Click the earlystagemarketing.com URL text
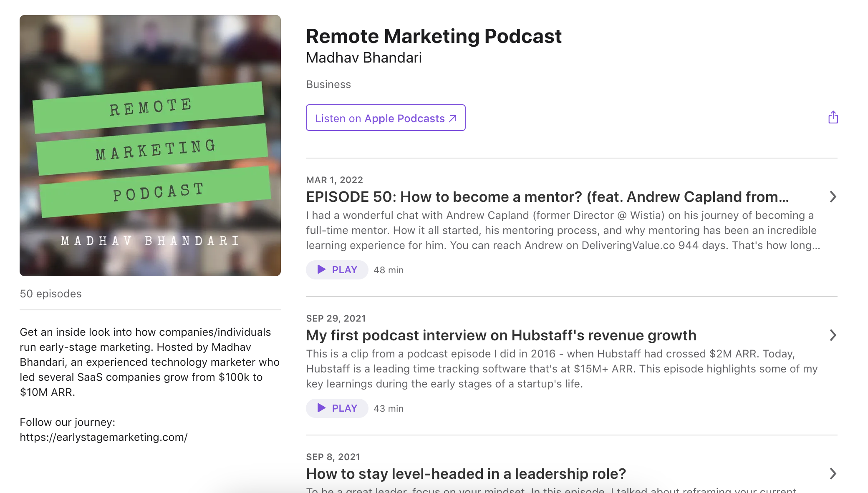 click(103, 437)
